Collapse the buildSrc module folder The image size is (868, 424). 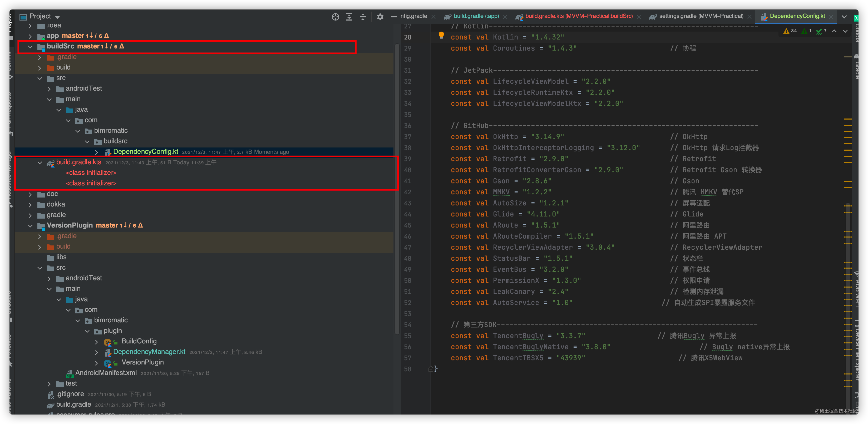point(30,47)
